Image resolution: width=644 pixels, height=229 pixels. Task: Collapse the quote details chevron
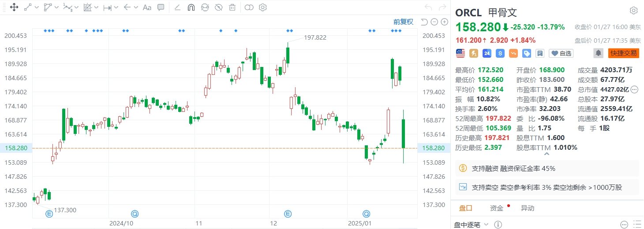[547, 154]
